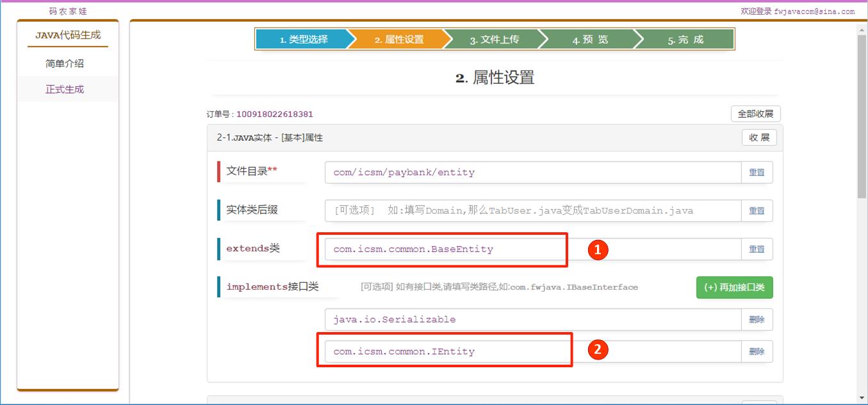Delete the com.icsm.common.IEntity interface row
This screenshot has width=868, height=405.
pos(757,351)
